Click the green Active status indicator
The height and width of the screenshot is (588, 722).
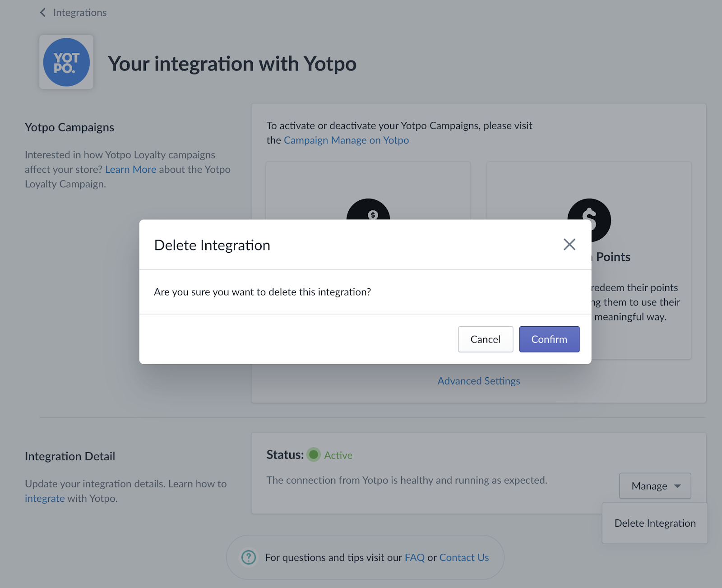314,454
